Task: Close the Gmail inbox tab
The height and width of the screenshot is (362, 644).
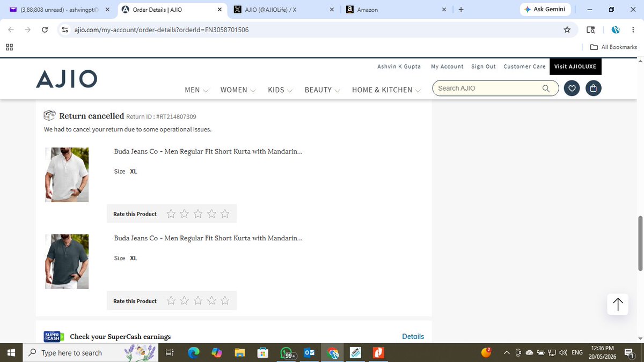Action: (107, 10)
